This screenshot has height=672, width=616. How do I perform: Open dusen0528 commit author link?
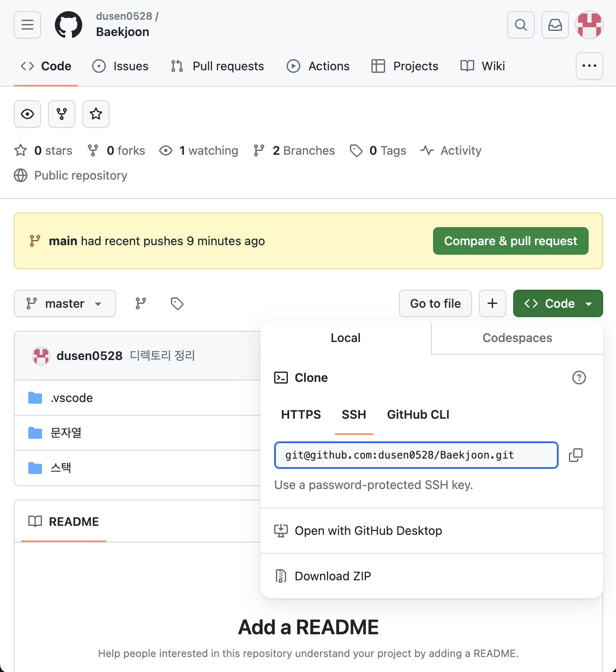[x=90, y=356]
